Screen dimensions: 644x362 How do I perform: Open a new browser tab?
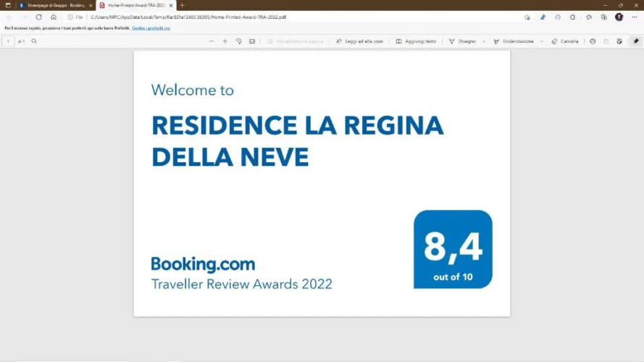(x=182, y=5)
